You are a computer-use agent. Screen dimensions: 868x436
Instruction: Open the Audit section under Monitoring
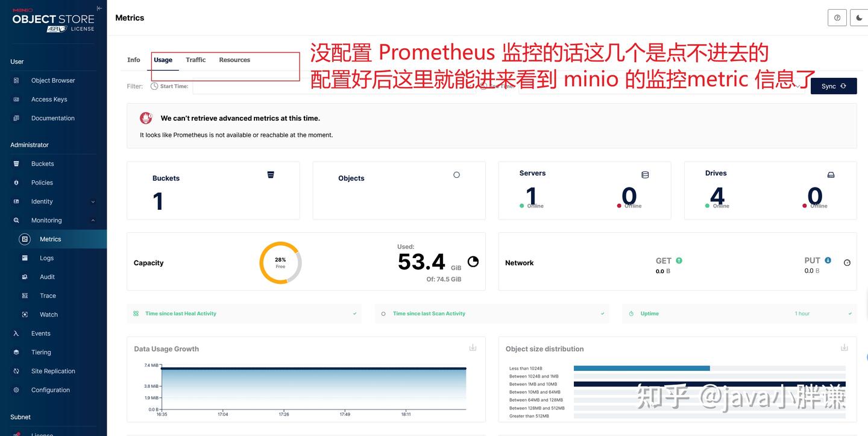point(46,276)
